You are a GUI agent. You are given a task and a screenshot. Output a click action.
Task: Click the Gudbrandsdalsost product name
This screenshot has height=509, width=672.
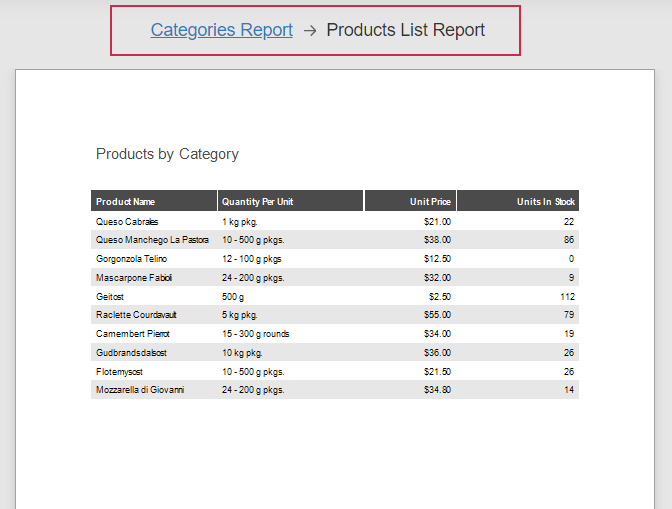click(x=132, y=353)
